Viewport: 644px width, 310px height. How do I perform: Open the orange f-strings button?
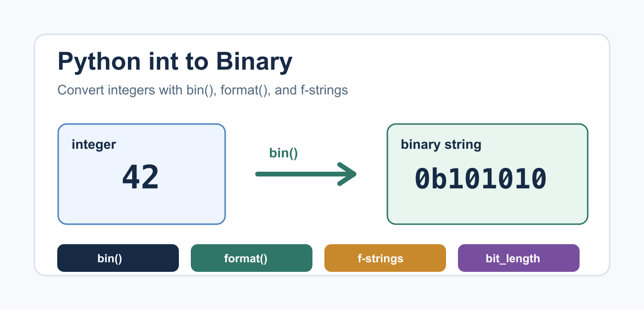(x=385, y=258)
